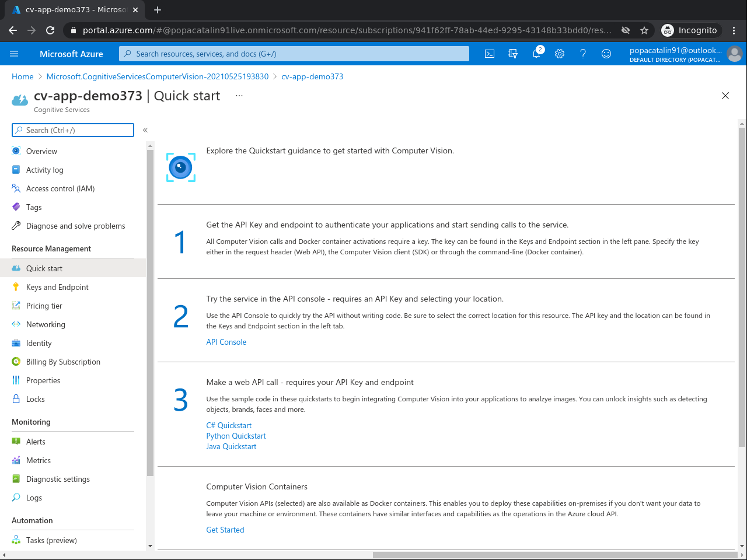Open the more options ellipsis
This screenshot has width=747, height=560.
click(x=239, y=96)
